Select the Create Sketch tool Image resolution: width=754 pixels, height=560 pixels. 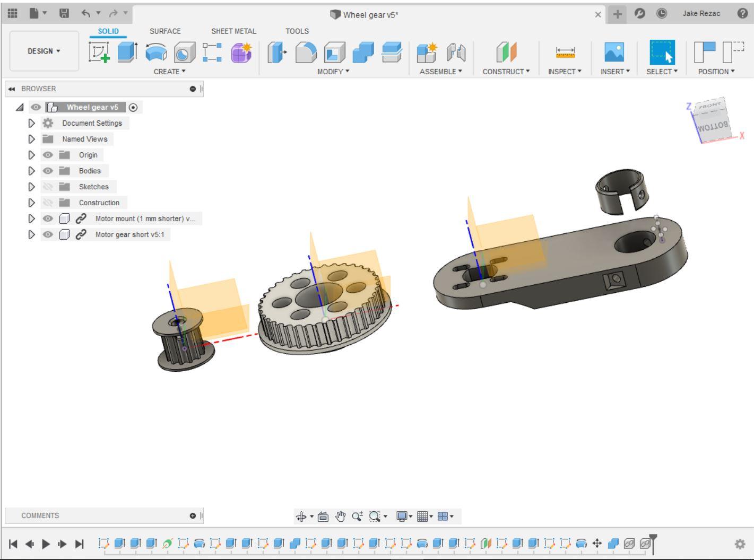tap(99, 52)
